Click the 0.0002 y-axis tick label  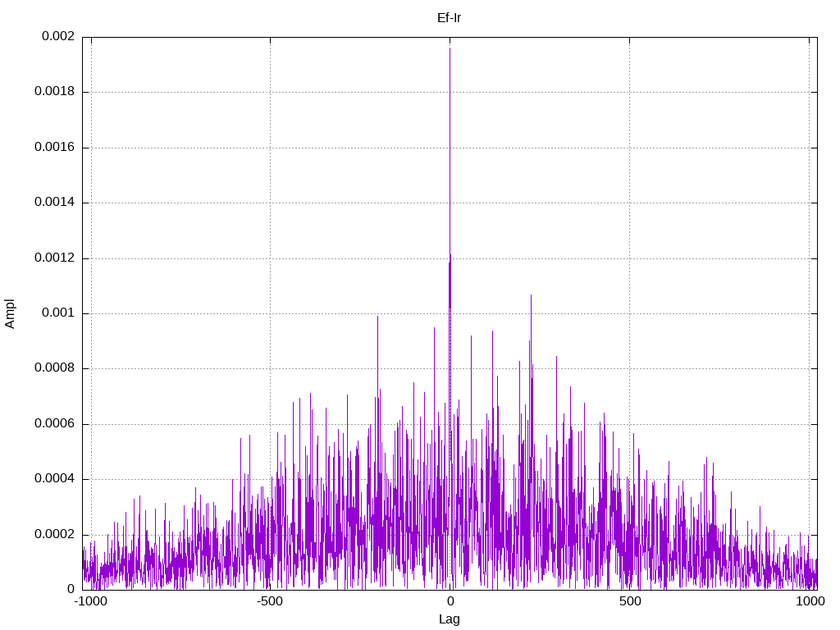pyautogui.click(x=54, y=535)
